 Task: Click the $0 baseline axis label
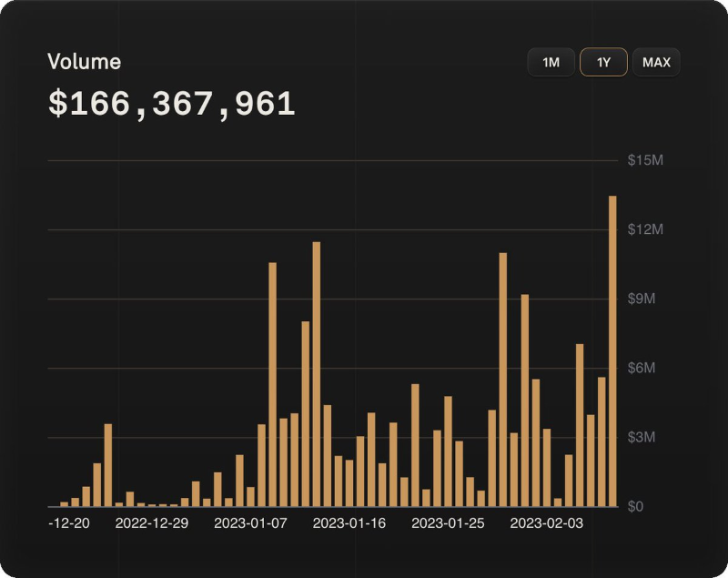pos(637,507)
